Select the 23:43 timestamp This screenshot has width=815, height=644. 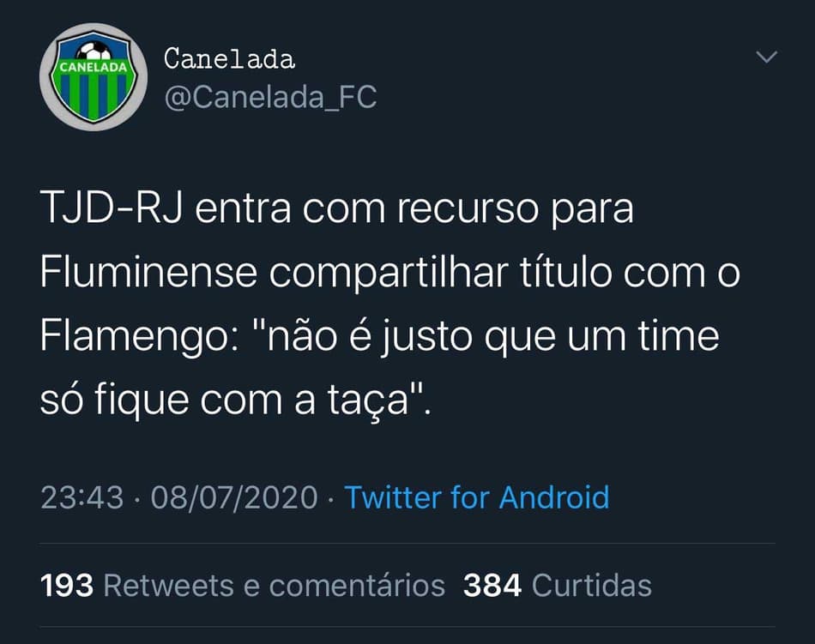82,497
